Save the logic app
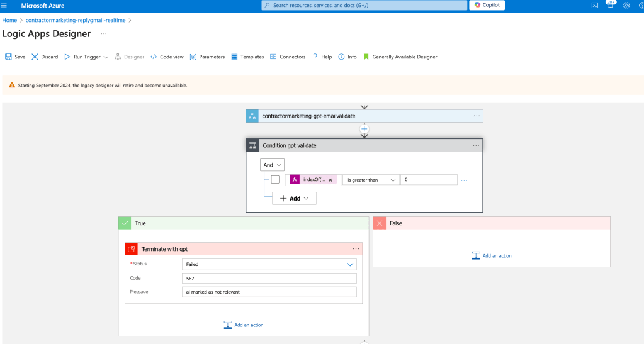Image resolution: width=644 pixels, height=344 pixels. point(15,57)
